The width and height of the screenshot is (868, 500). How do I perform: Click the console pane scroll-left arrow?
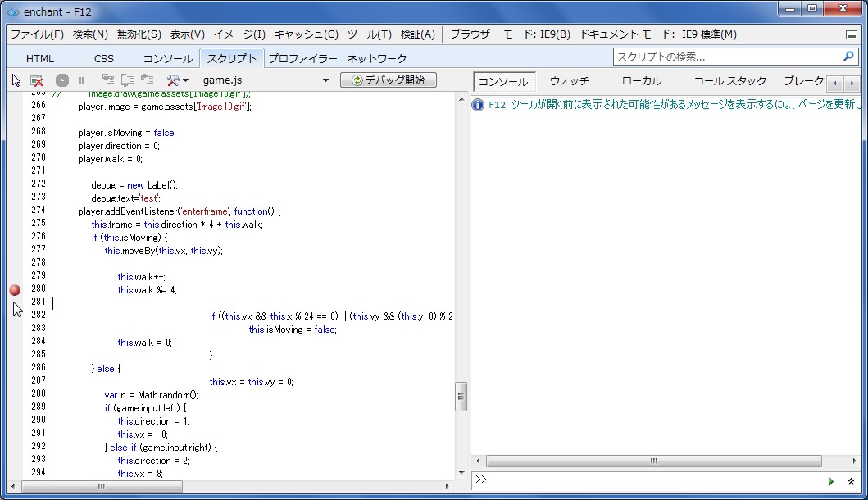coord(479,461)
